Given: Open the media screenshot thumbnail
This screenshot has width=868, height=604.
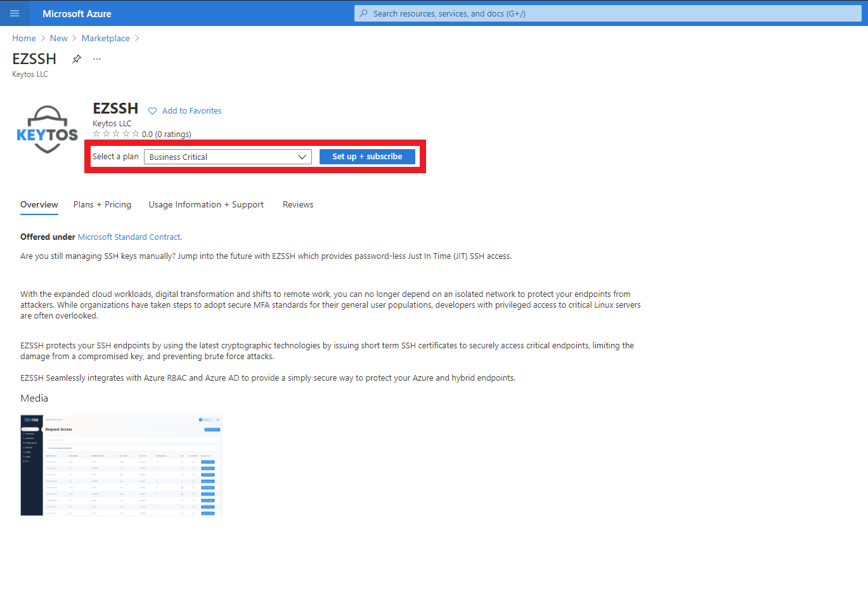Looking at the screenshot, I should (x=122, y=466).
